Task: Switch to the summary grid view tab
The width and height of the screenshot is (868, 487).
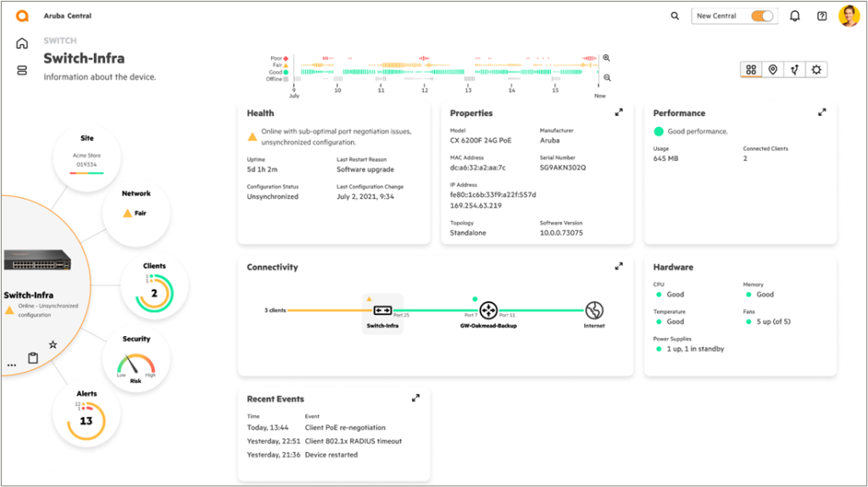Action: (750, 69)
